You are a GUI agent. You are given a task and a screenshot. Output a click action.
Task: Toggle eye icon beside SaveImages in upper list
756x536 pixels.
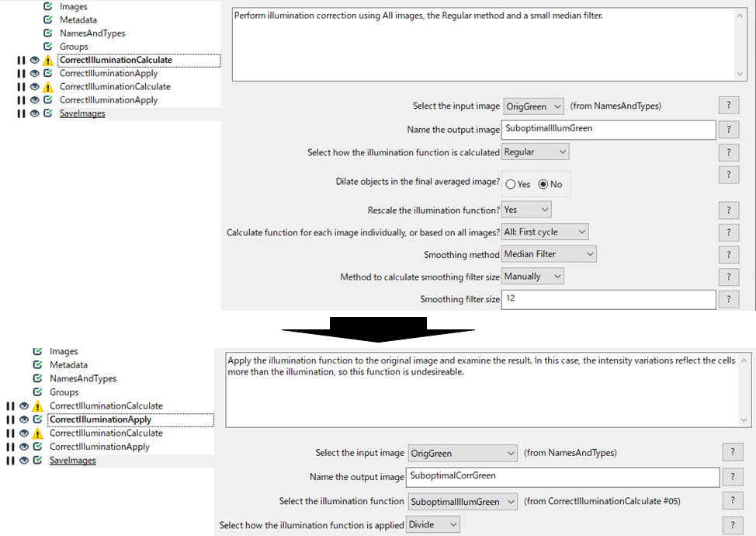[x=34, y=113]
